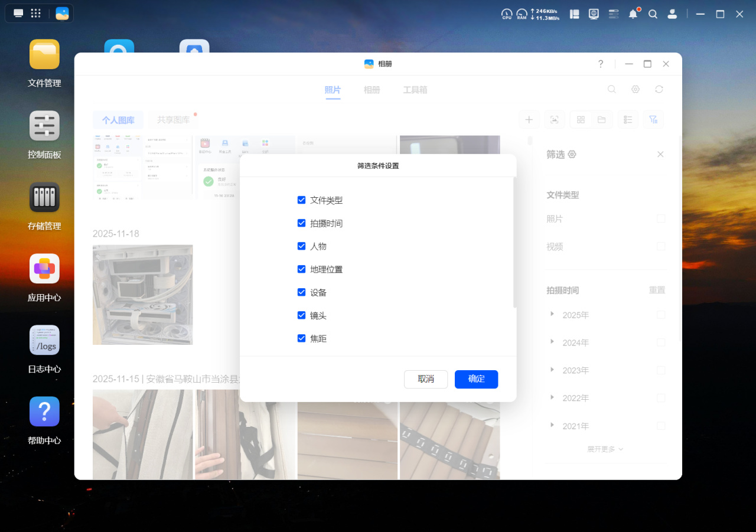Open the app grid launcher
Image resolution: width=756 pixels, height=532 pixels.
[35, 14]
